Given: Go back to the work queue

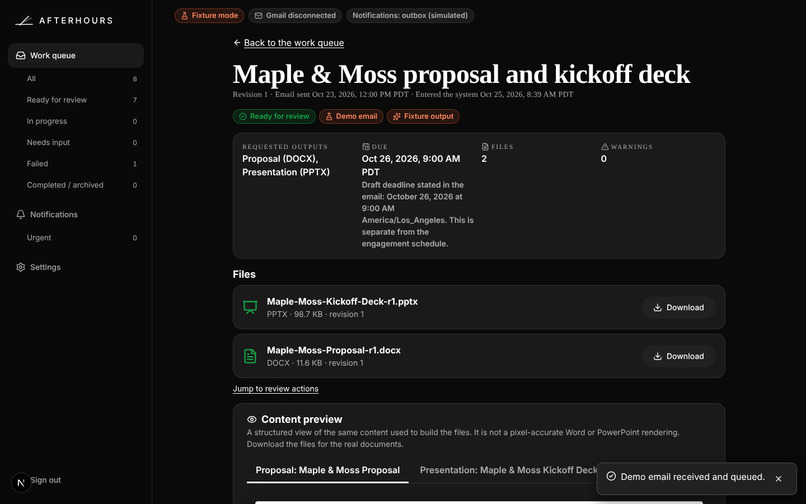Looking at the screenshot, I should 294,43.
